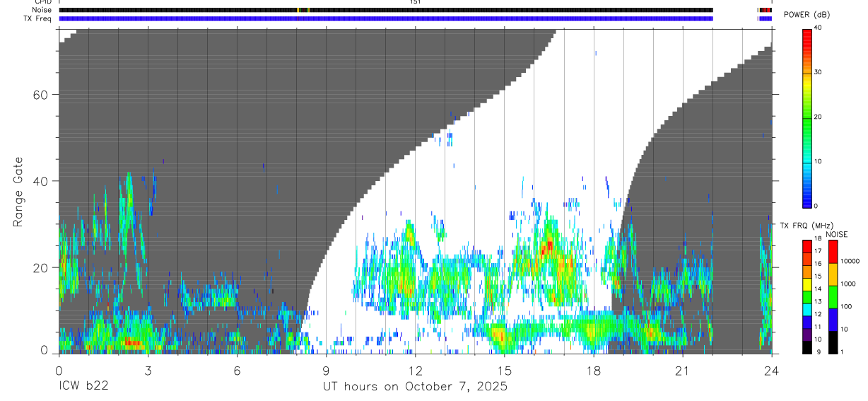The width and height of the screenshot is (868, 401).
Task: Click the power colorbar label 30
Action: 818,72
